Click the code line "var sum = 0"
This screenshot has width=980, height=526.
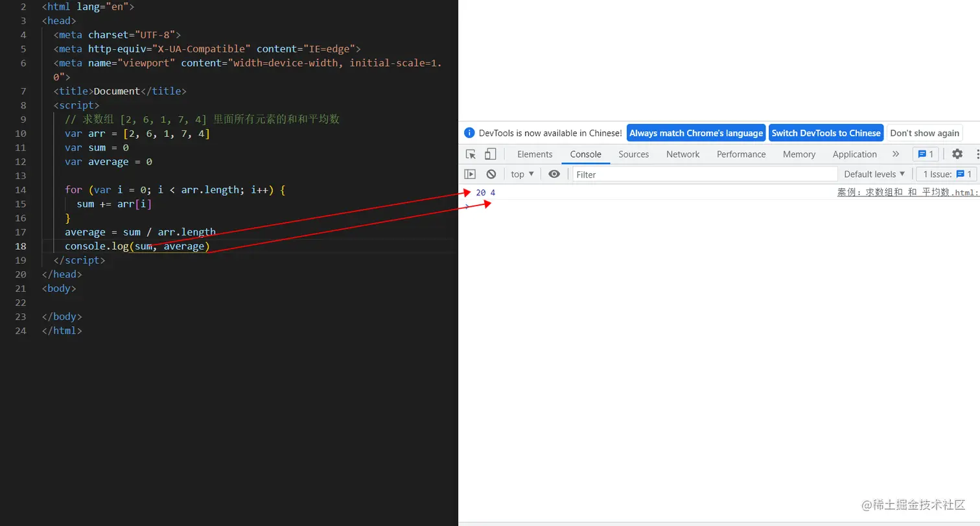[x=97, y=148]
